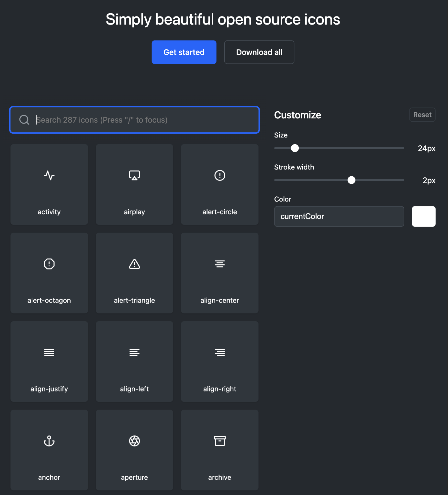Click Download all button

pyautogui.click(x=259, y=52)
